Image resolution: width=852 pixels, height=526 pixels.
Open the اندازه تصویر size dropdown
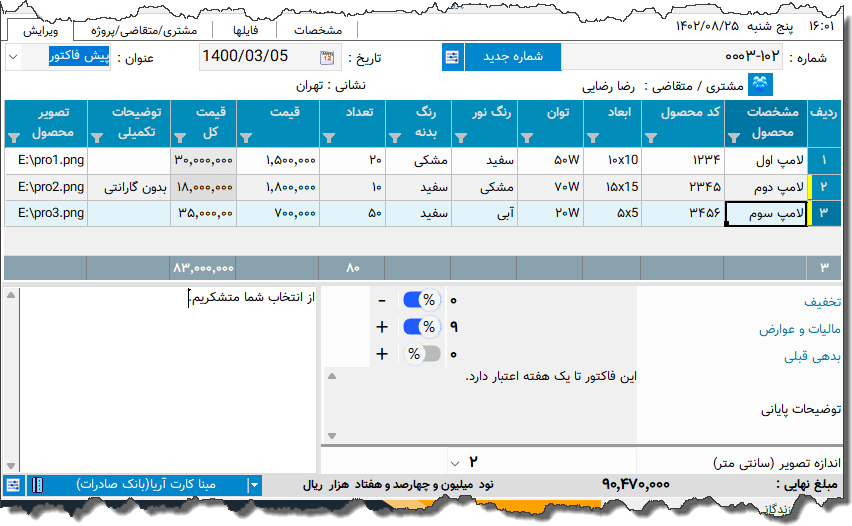point(455,463)
